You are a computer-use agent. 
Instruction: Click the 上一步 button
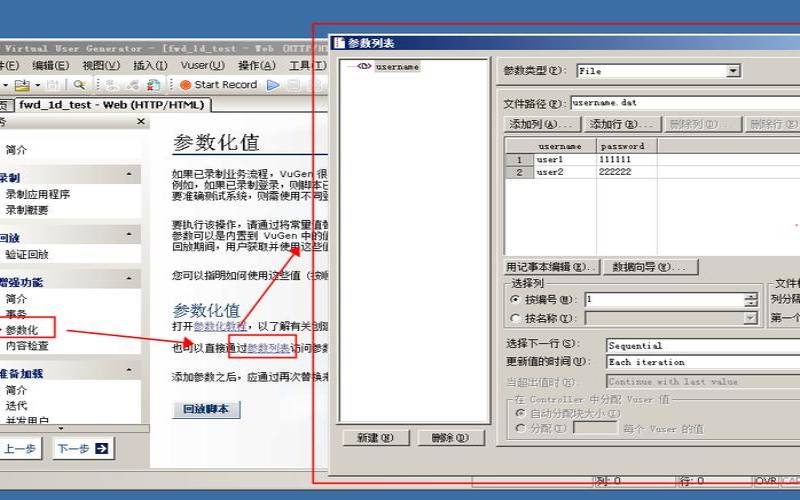coord(19,448)
